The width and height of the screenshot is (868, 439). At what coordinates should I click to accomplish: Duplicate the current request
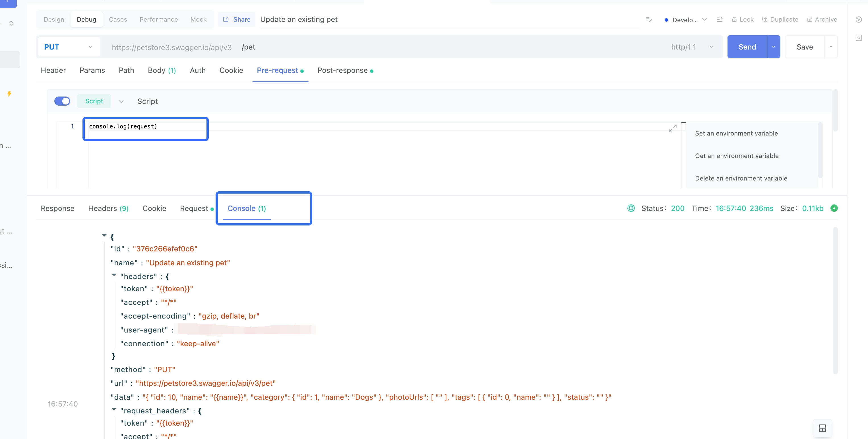[780, 20]
